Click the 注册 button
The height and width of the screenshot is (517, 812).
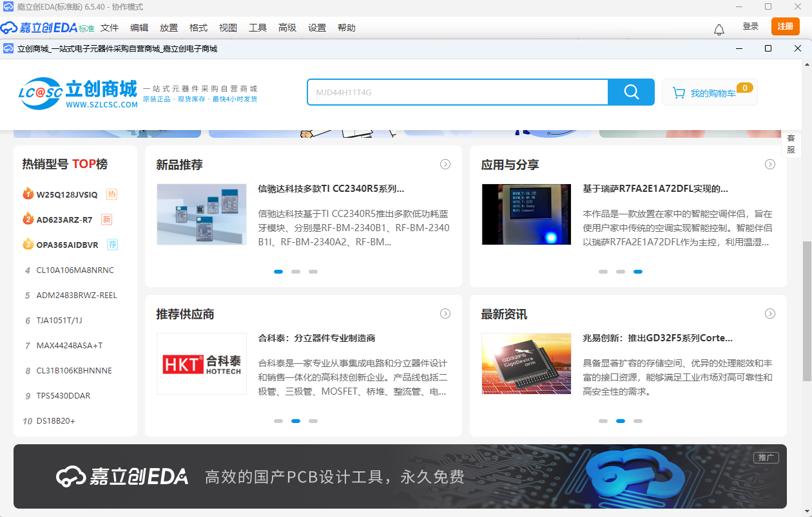[x=786, y=27]
